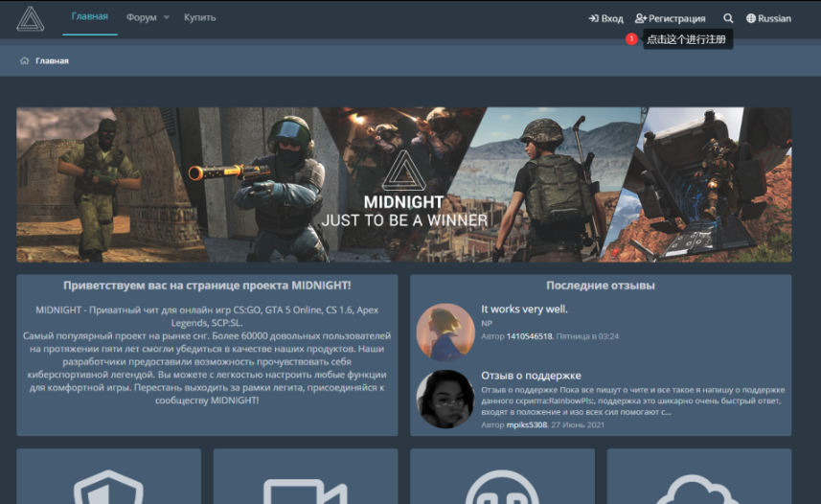Open the Главная navigation tab
Image resolution: width=821 pixels, height=504 pixels.
click(x=89, y=16)
